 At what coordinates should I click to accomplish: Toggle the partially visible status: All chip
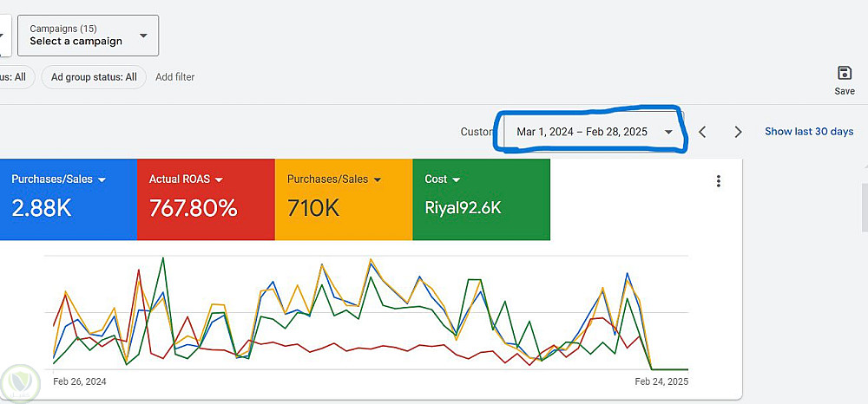[16, 77]
